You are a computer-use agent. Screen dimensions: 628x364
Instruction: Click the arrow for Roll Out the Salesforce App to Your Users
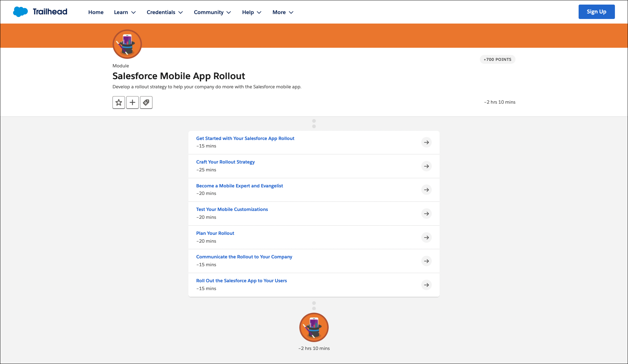click(x=427, y=285)
